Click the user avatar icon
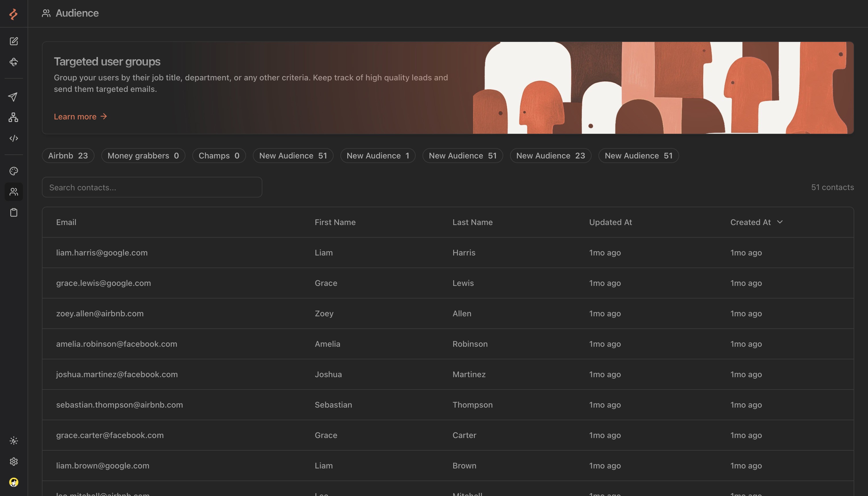 [x=13, y=483]
